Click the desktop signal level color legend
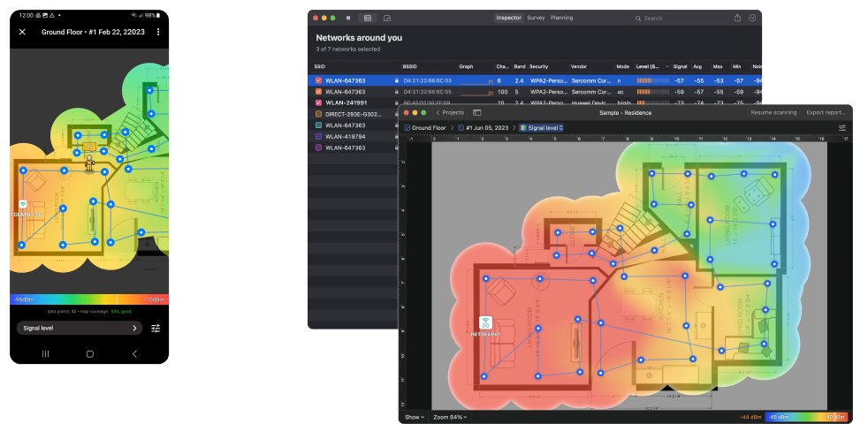Viewport: 868px width, 439px height. 806,418
